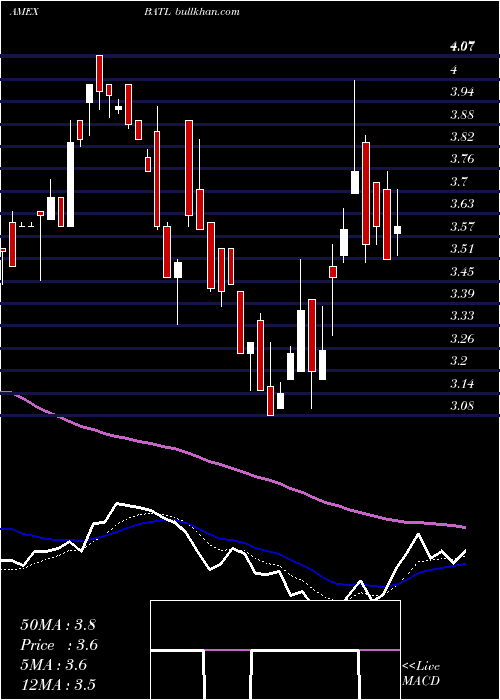Select the 3.26 price axis label

pyautogui.click(x=462, y=338)
